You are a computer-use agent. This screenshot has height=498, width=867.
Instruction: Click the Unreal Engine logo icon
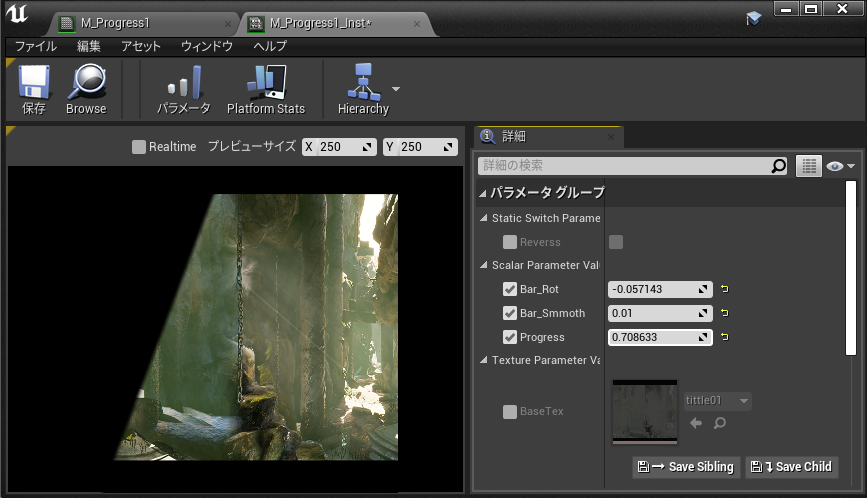pos(17,13)
